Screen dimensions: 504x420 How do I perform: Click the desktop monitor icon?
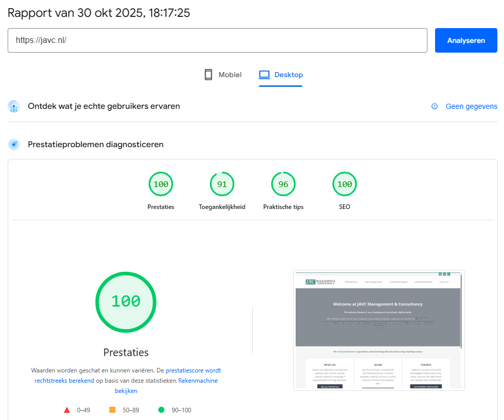pyautogui.click(x=264, y=75)
